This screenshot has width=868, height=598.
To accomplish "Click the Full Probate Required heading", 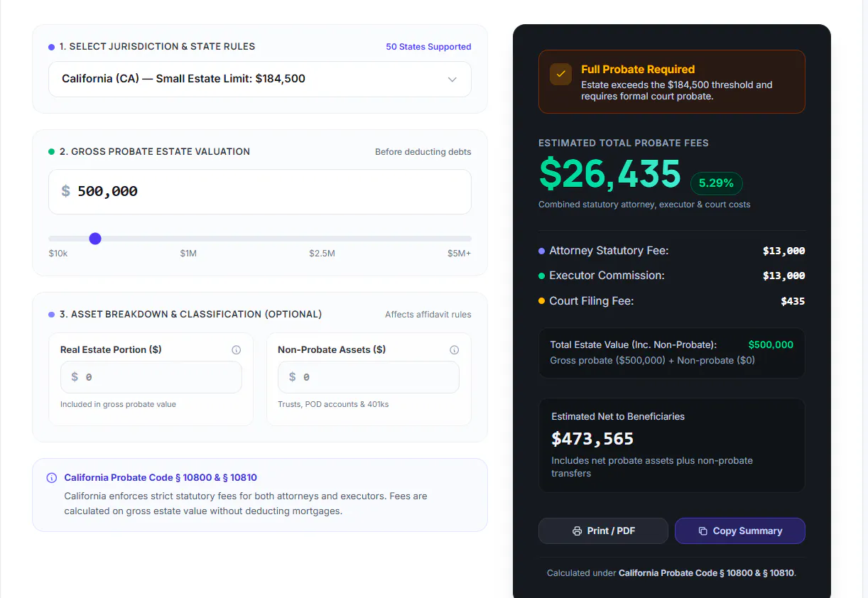I will coord(638,70).
